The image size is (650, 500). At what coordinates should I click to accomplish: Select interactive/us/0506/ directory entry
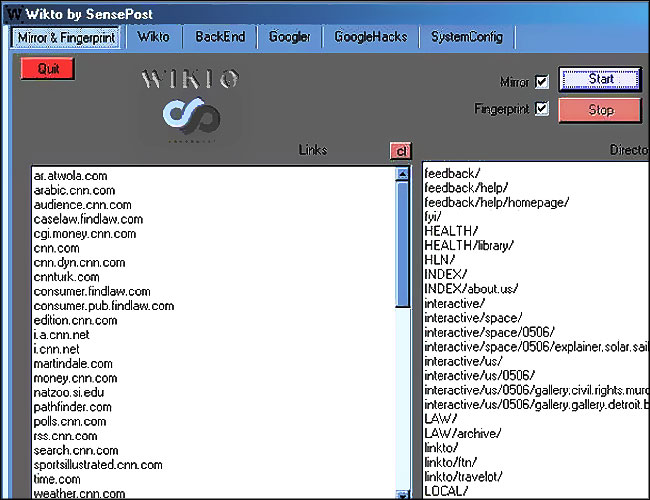[x=480, y=376]
